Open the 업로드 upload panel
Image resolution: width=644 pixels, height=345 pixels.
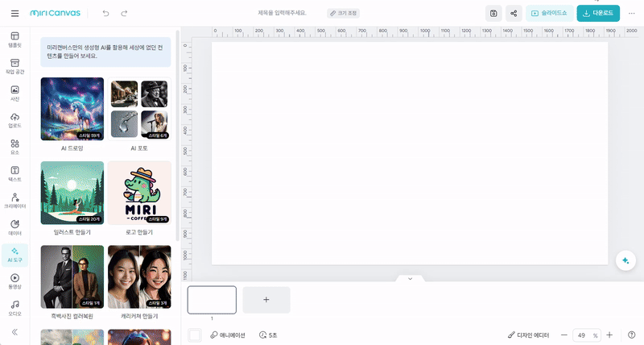pyautogui.click(x=14, y=120)
